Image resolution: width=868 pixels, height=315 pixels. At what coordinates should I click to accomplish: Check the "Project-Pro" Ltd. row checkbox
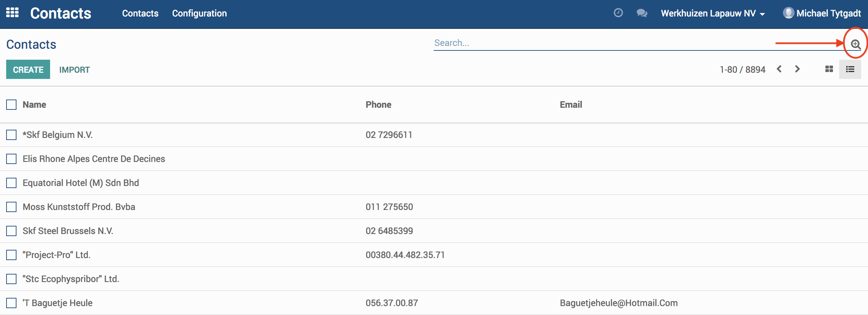click(x=11, y=255)
